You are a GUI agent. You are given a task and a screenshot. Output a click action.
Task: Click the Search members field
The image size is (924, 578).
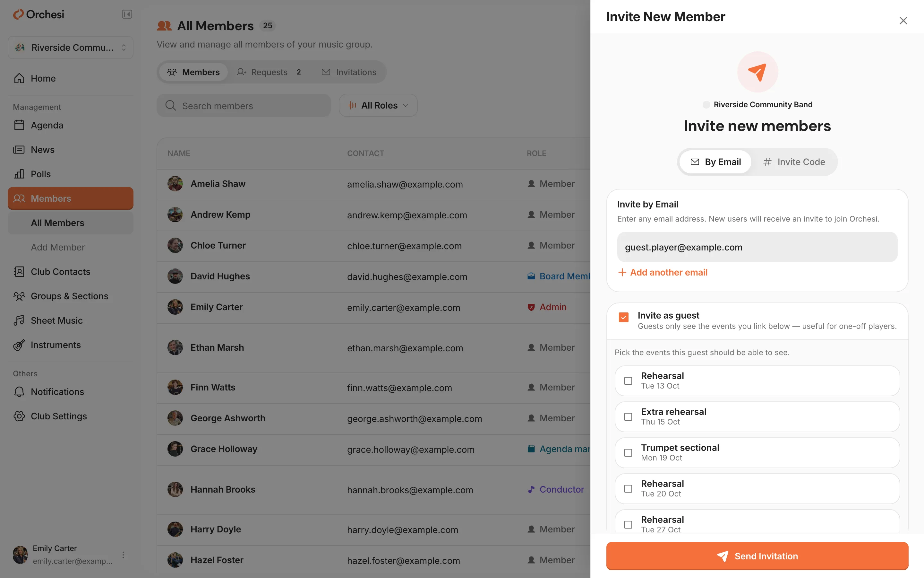(x=244, y=106)
